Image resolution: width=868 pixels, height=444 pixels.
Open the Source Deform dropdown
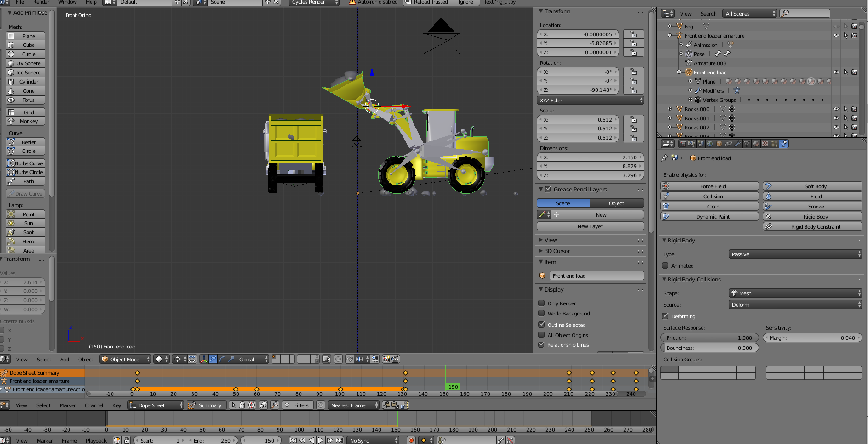click(795, 304)
